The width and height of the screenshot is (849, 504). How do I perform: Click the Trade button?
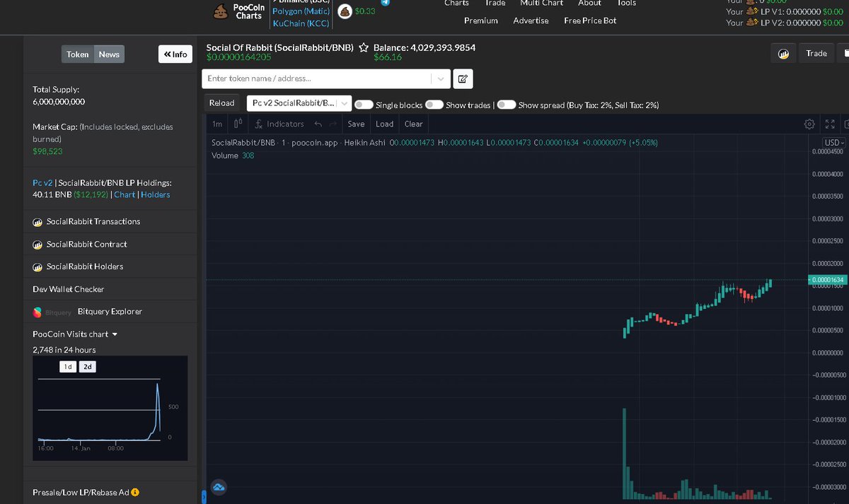[x=816, y=54]
